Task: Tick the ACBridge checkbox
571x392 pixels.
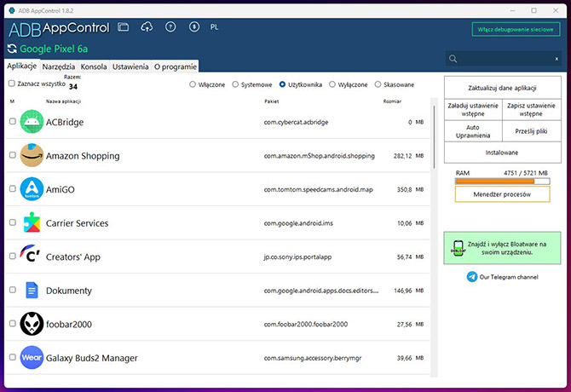Action: 13,121
